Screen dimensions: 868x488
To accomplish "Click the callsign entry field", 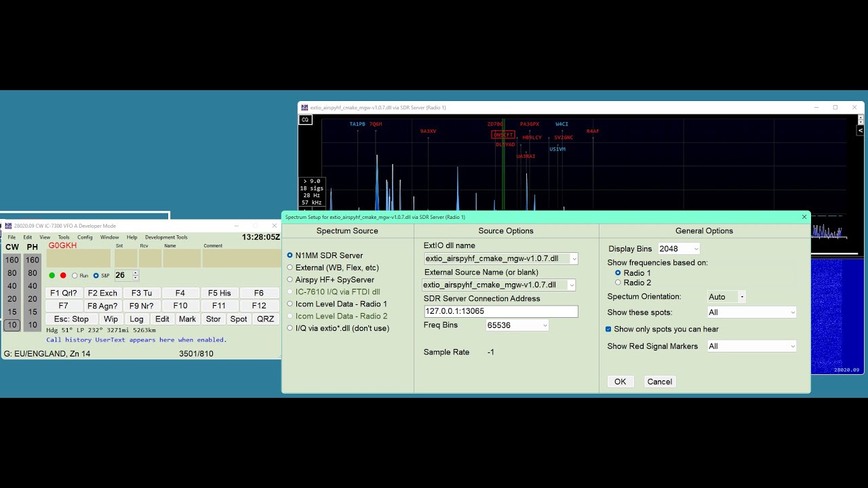I will pyautogui.click(x=78, y=258).
